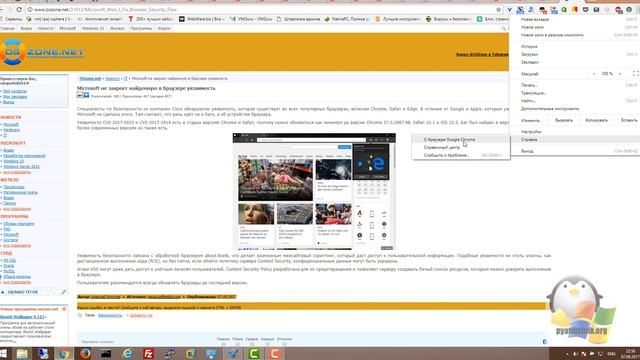Open the system tray volume icon
640x360 pixels.
click(x=576, y=354)
